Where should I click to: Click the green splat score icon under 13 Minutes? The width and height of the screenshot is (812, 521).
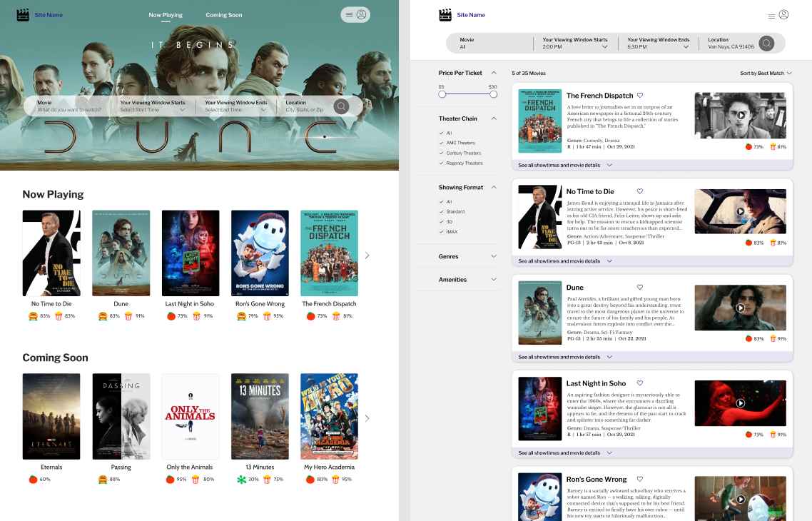[241, 479]
